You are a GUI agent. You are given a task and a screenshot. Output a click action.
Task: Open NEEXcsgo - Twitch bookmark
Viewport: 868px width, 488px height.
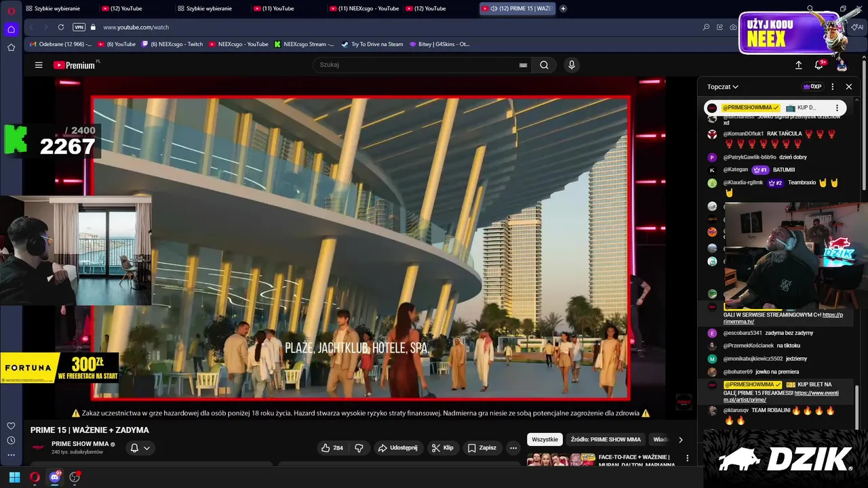(172, 44)
